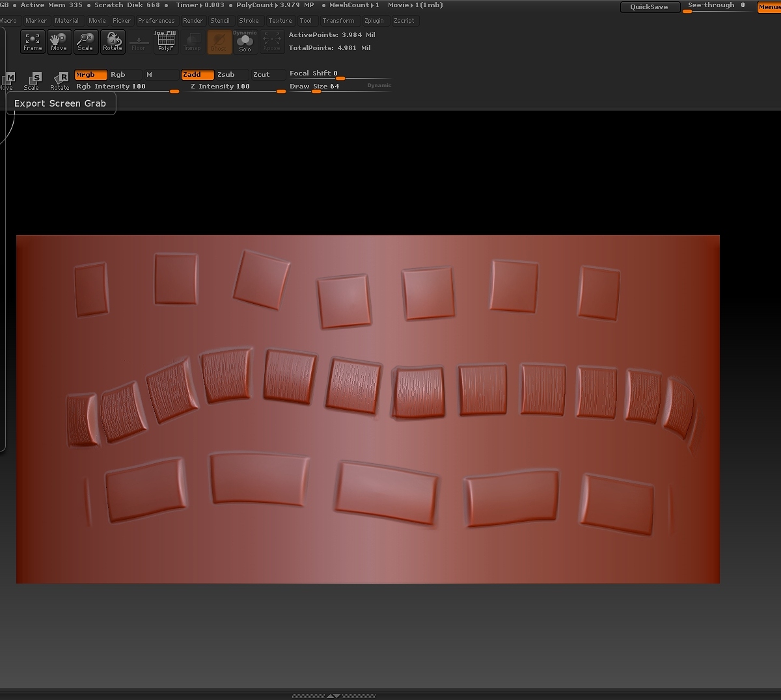
Task: Click the ActivePoints 3.984 Mil text
Action: click(x=332, y=35)
